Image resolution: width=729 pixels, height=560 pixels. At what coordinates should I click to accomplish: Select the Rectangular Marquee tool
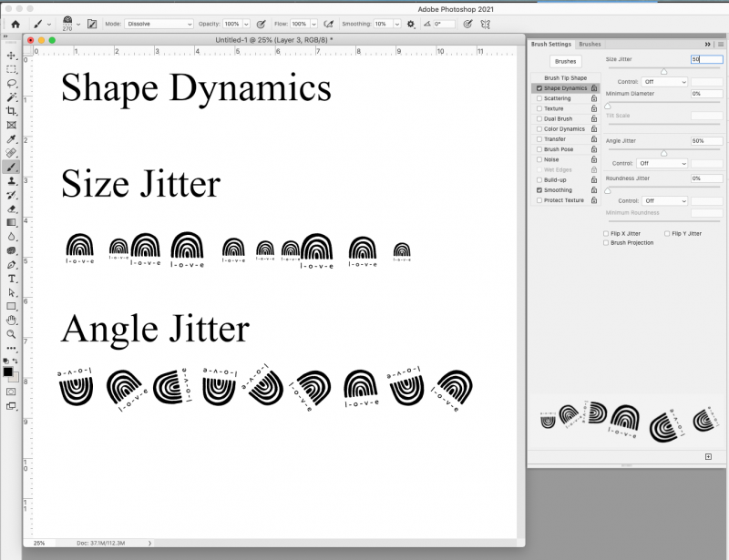click(x=11, y=70)
